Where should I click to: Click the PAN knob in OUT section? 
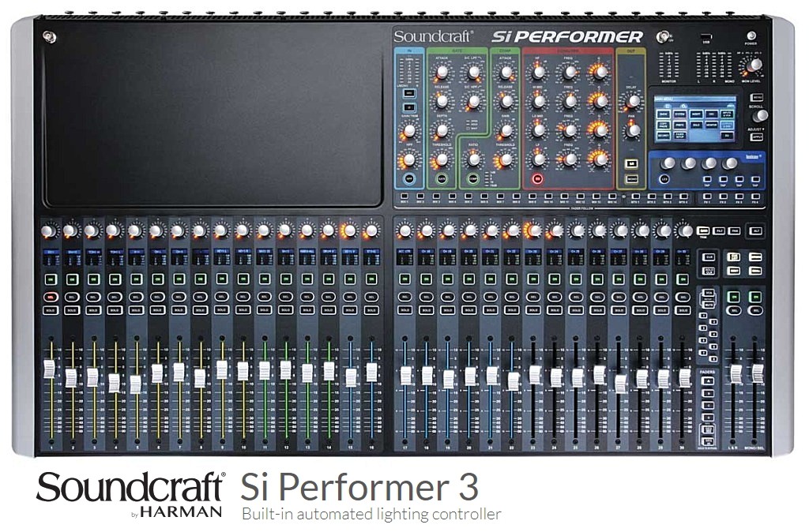click(x=631, y=129)
